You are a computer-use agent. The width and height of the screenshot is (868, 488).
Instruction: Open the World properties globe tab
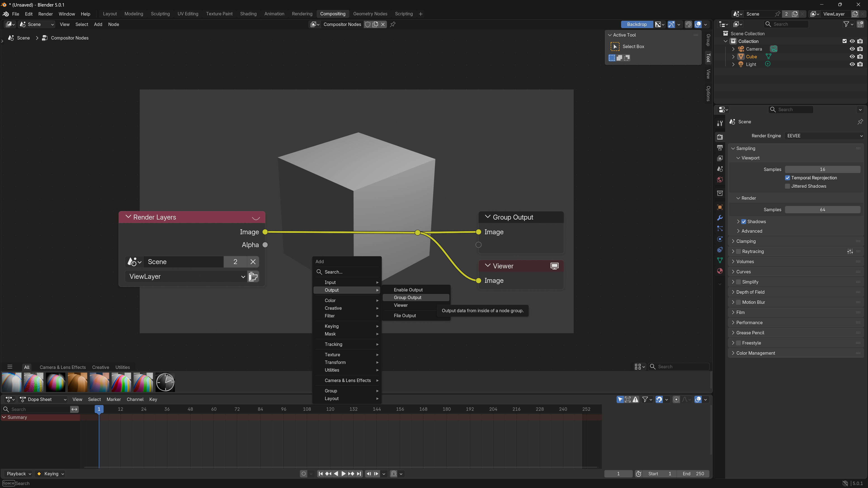[720, 180]
